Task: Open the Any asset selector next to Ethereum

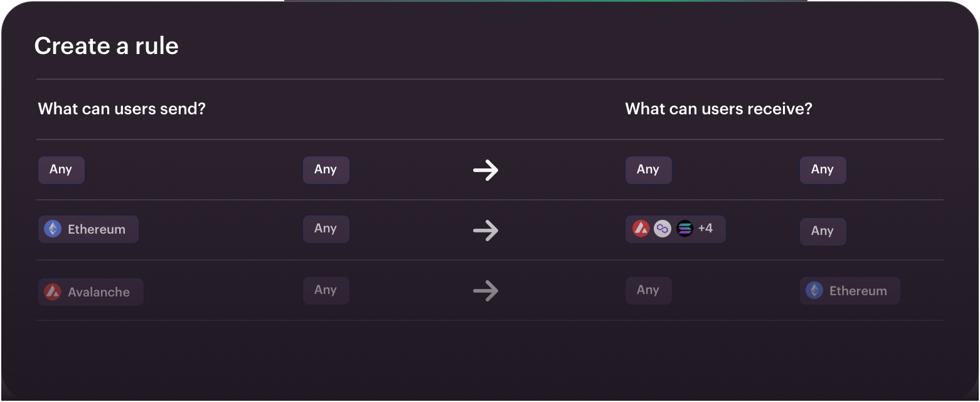Action: coord(326,229)
